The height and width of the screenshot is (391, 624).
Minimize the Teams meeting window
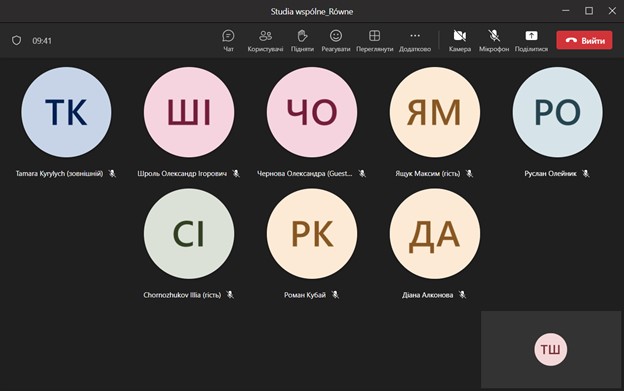(566, 11)
